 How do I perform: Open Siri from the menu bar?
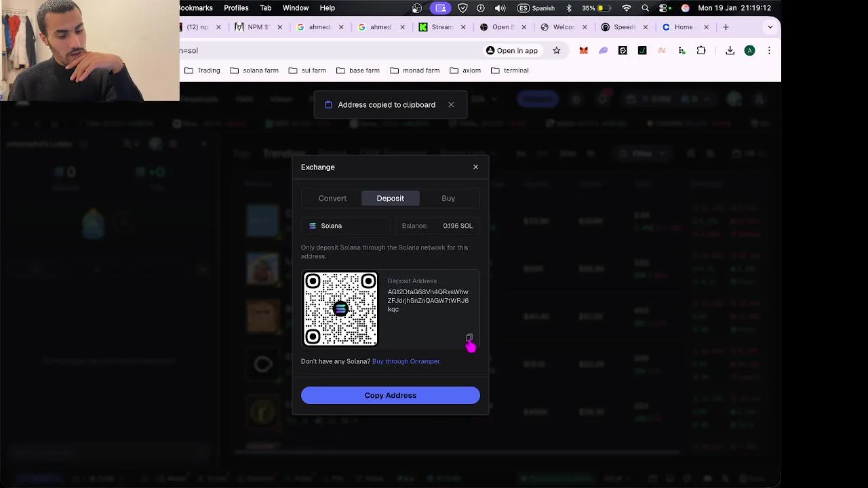685,8
